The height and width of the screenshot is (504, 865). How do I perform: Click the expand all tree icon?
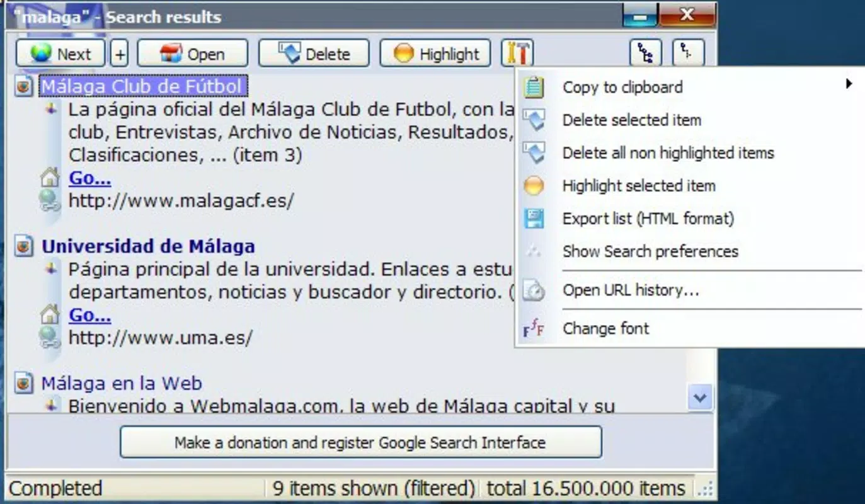pos(646,54)
